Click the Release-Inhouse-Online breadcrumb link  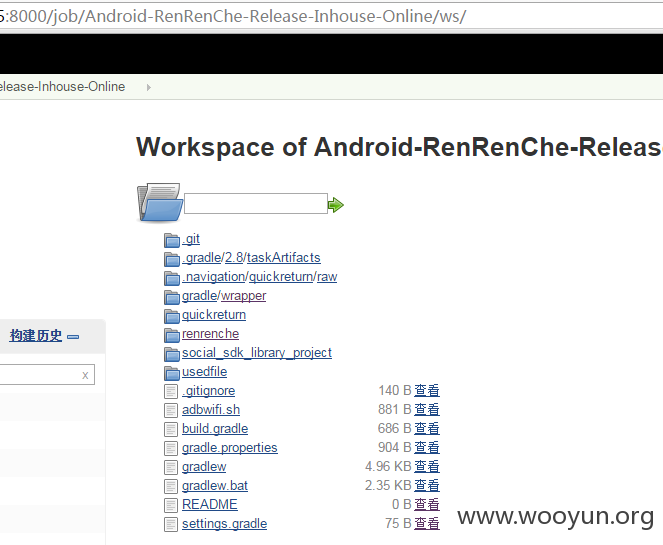[63, 87]
